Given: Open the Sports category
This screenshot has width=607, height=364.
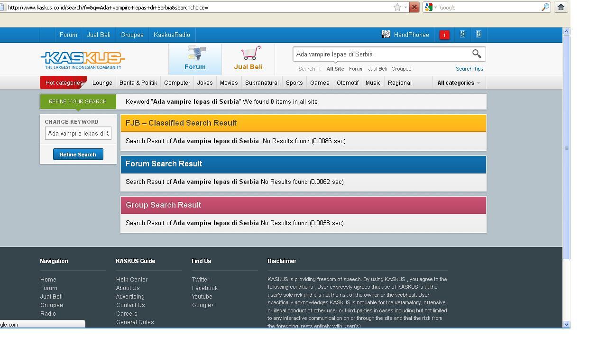Looking at the screenshot, I should (x=294, y=82).
